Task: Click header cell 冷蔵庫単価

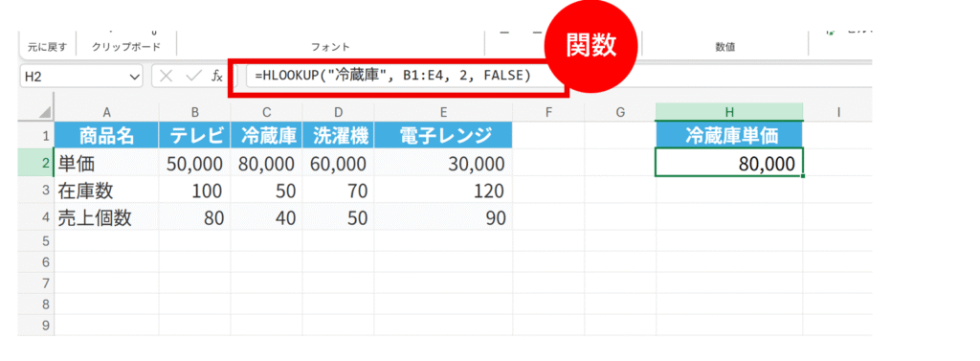Action: [x=728, y=135]
